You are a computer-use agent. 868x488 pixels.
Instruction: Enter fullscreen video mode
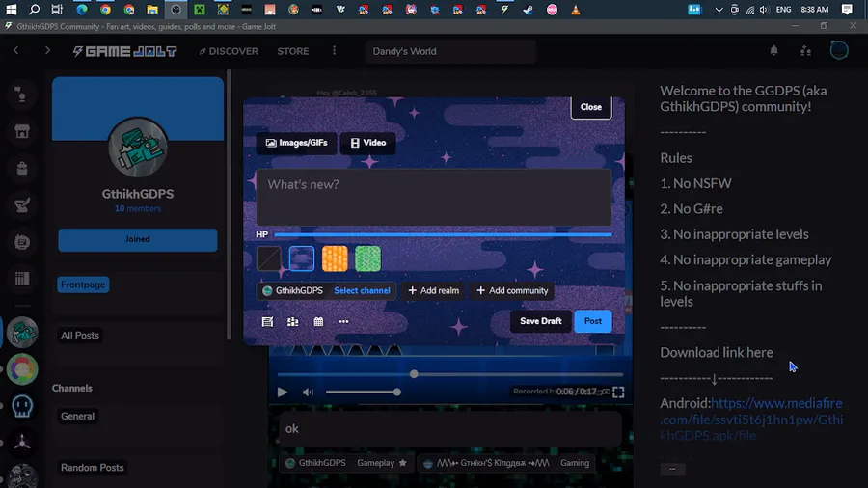click(x=618, y=393)
